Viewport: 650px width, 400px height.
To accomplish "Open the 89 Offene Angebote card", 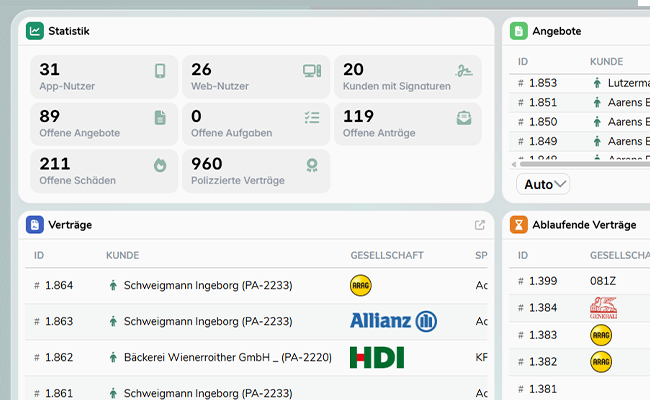I will tap(104, 124).
